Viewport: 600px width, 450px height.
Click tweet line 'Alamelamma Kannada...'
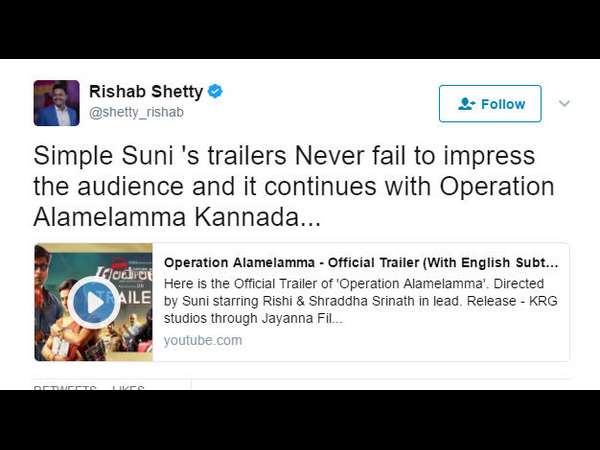pyautogui.click(x=177, y=217)
